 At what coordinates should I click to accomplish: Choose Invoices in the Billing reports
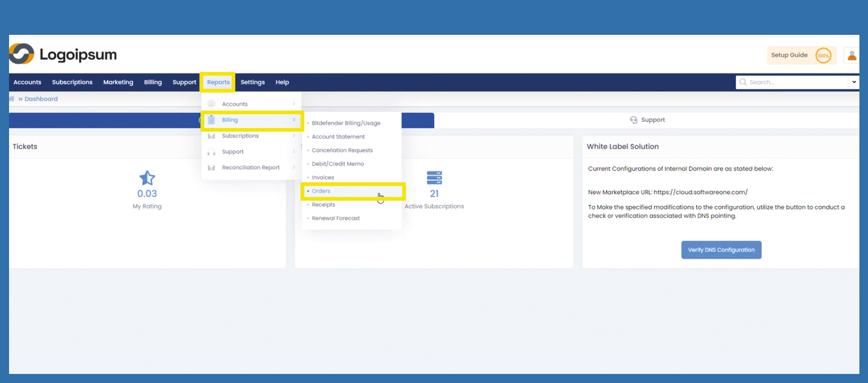(323, 177)
